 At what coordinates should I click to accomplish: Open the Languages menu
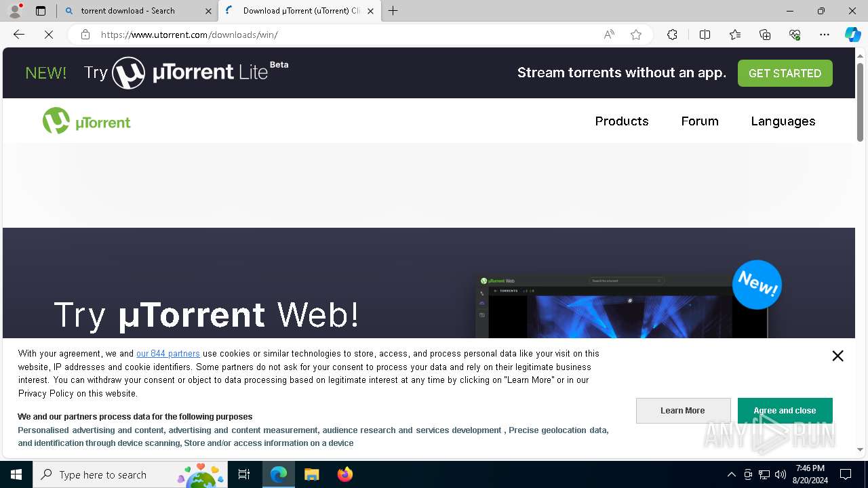pyautogui.click(x=783, y=121)
